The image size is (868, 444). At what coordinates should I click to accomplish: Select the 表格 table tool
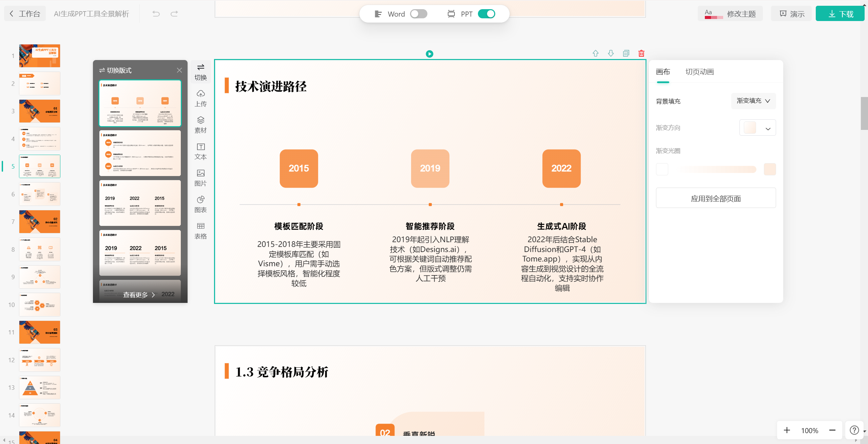point(201,231)
